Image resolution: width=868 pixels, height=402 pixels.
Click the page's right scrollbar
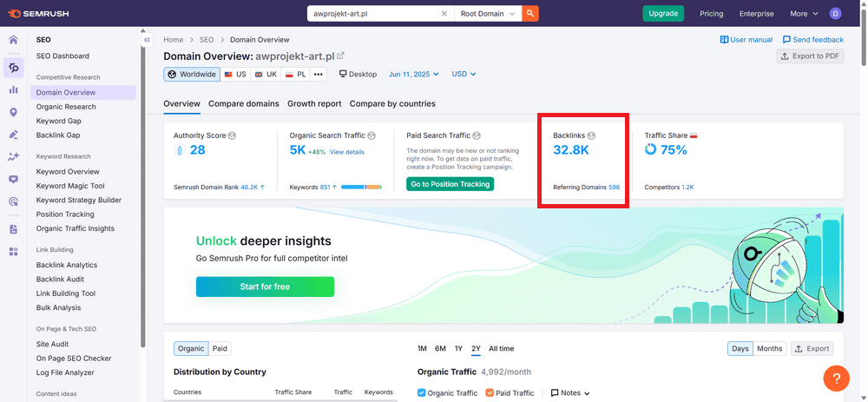[x=865, y=37]
